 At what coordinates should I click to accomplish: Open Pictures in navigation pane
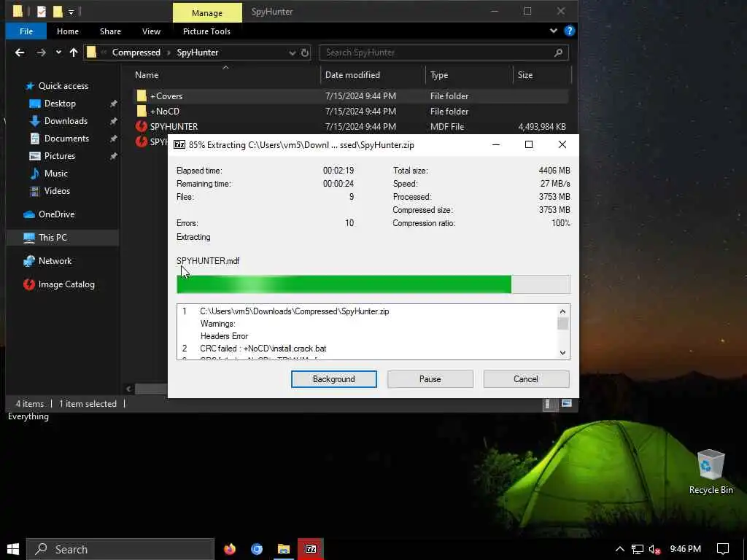pos(59,156)
